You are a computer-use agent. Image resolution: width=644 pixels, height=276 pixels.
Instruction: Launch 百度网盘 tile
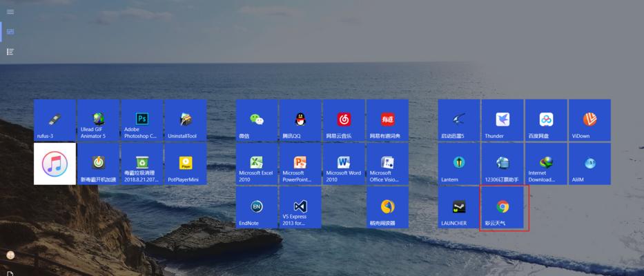click(546, 120)
